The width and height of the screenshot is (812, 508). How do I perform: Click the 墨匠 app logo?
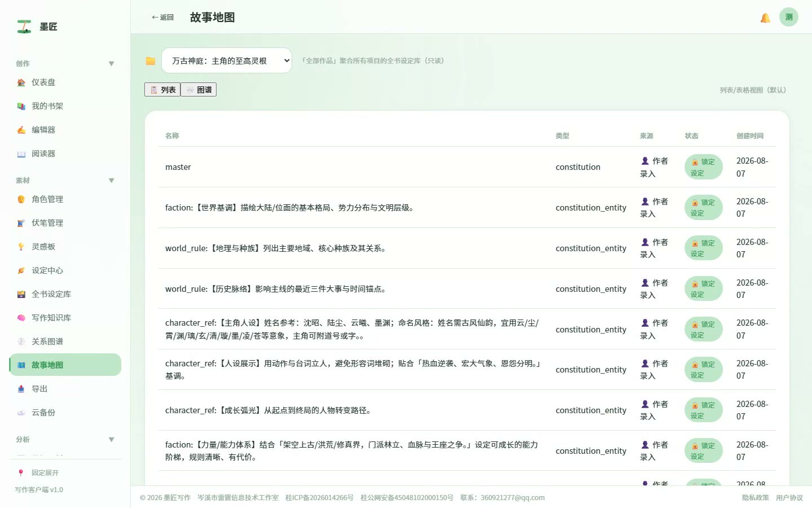pos(24,27)
